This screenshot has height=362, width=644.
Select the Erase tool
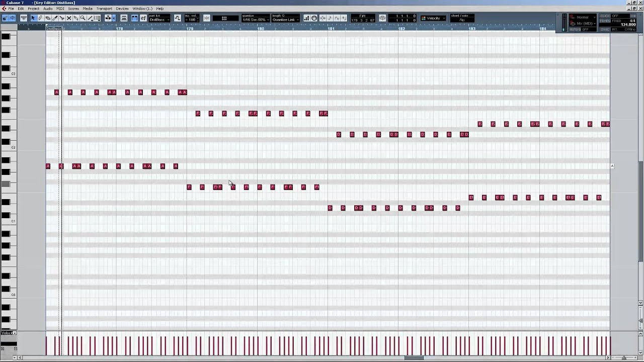(48, 18)
